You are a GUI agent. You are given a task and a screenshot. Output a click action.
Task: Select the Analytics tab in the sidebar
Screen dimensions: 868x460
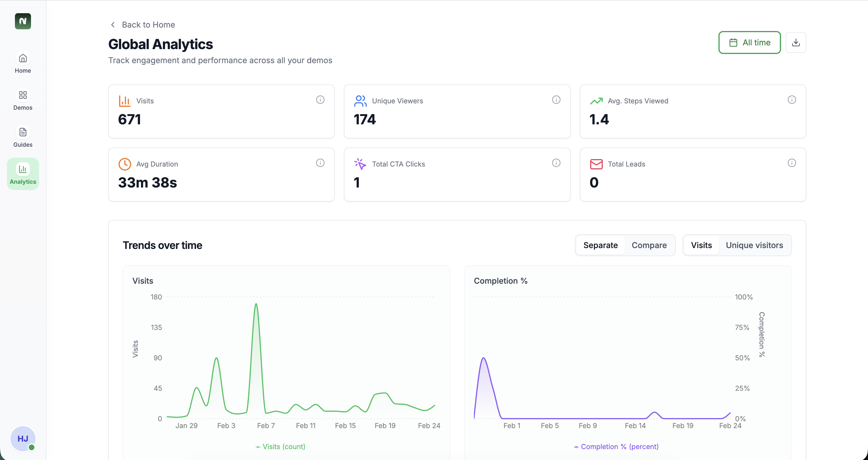(23, 174)
